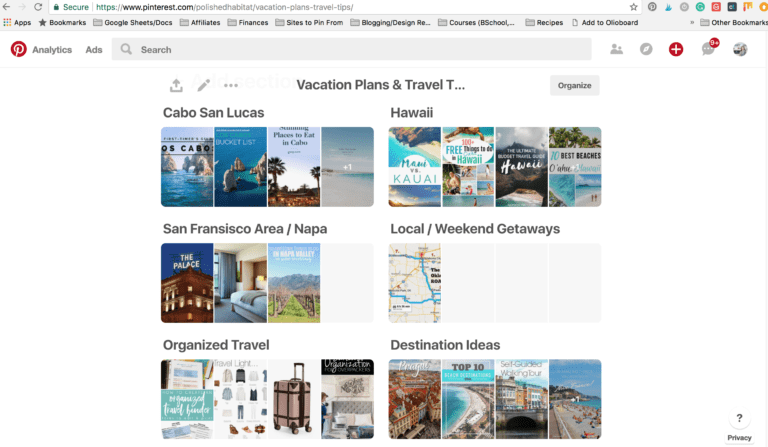
Task: Open the Recipes bookmarks folder
Action: pyautogui.click(x=544, y=23)
